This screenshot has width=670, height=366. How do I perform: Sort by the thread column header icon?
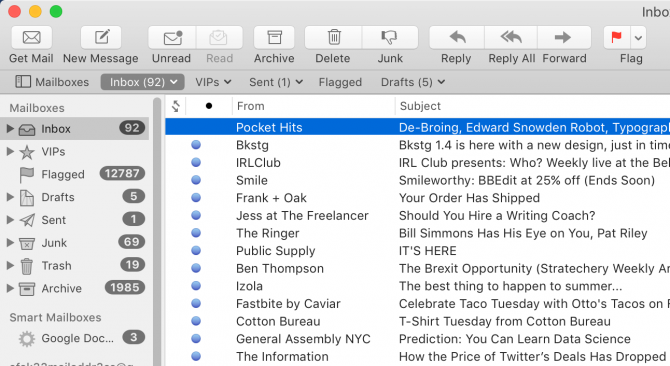coord(176,106)
